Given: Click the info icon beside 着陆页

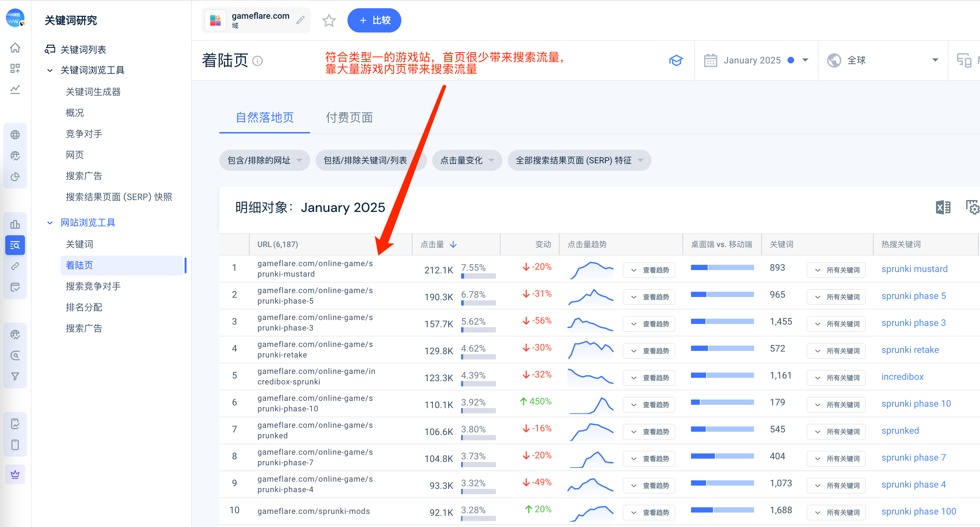Looking at the screenshot, I should (257, 61).
